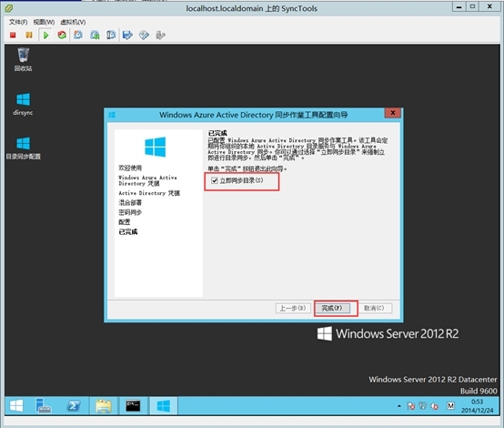Open File Explorer from the taskbar
The image size is (504, 428).
click(x=104, y=405)
